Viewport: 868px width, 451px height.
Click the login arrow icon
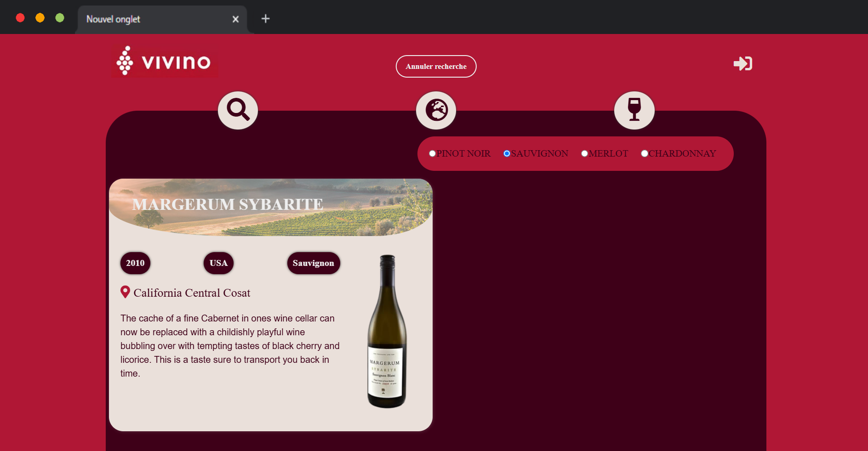coord(742,63)
